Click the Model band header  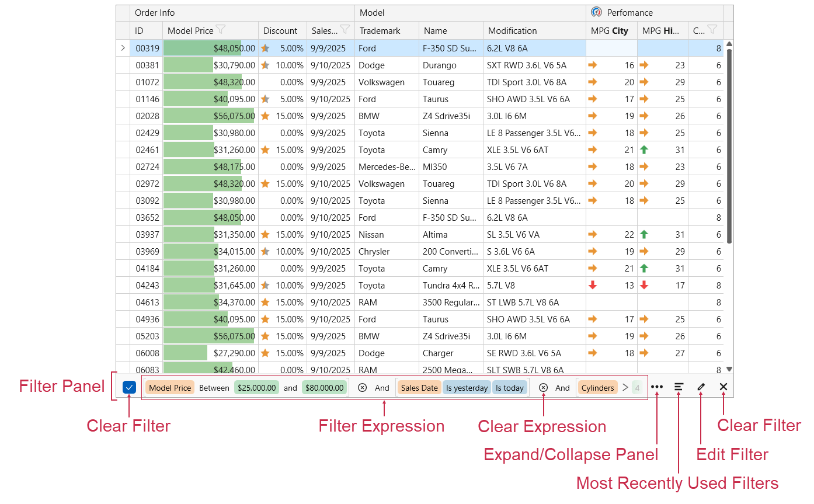point(470,13)
